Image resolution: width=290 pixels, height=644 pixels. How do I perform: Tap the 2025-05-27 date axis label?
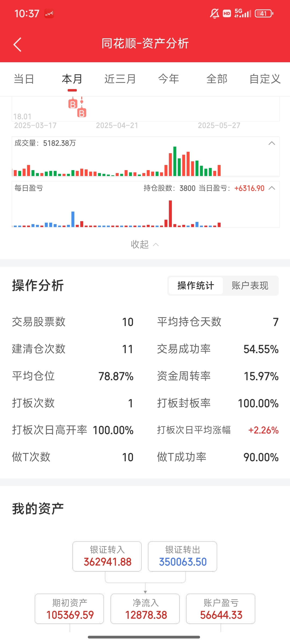click(x=219, y=126)
